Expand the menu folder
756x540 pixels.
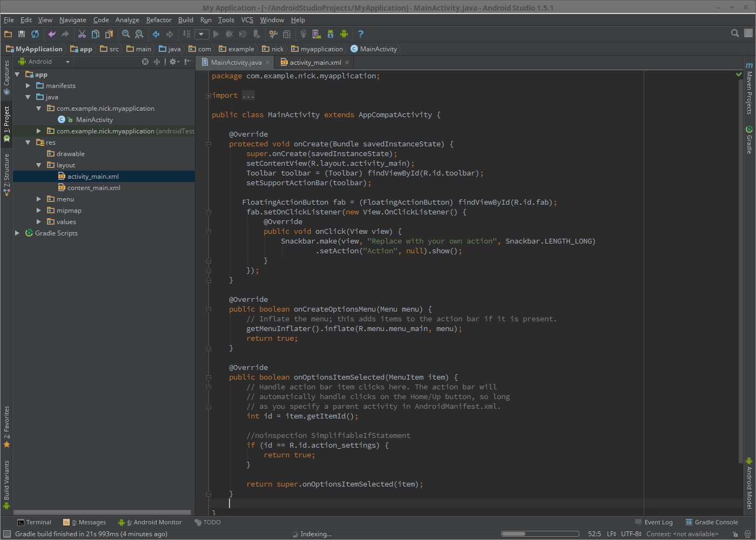pos(39,199)
